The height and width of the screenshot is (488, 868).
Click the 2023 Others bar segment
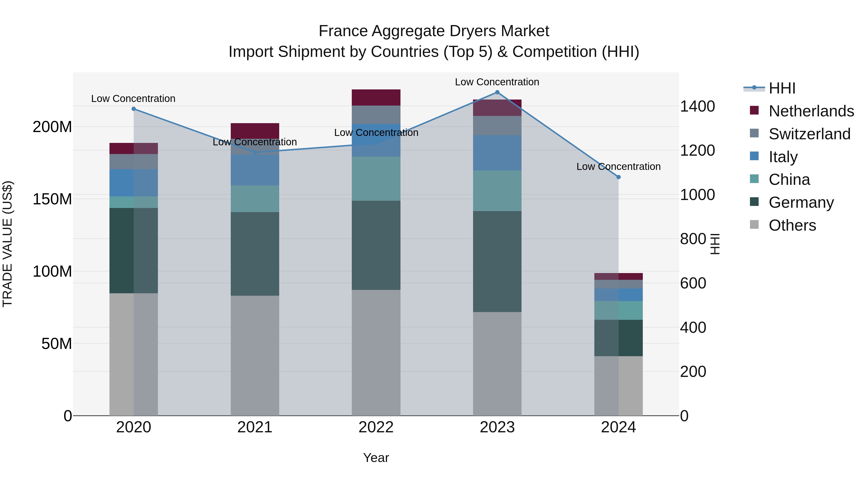pyautogui.click(x=497, y=364)
